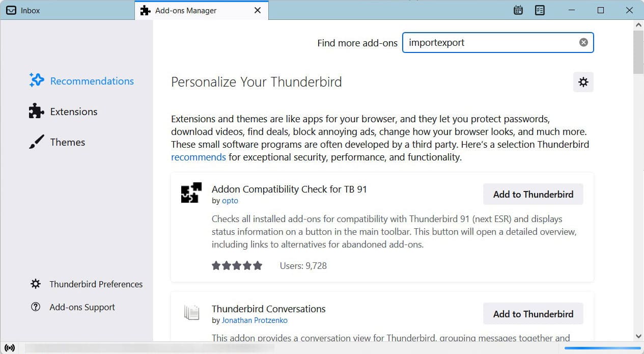Image resolution: width=644 pixels, height=354 pixels.
Task: Add Thunderbird Conversations to Thunderbird
Action: (533, 314)
